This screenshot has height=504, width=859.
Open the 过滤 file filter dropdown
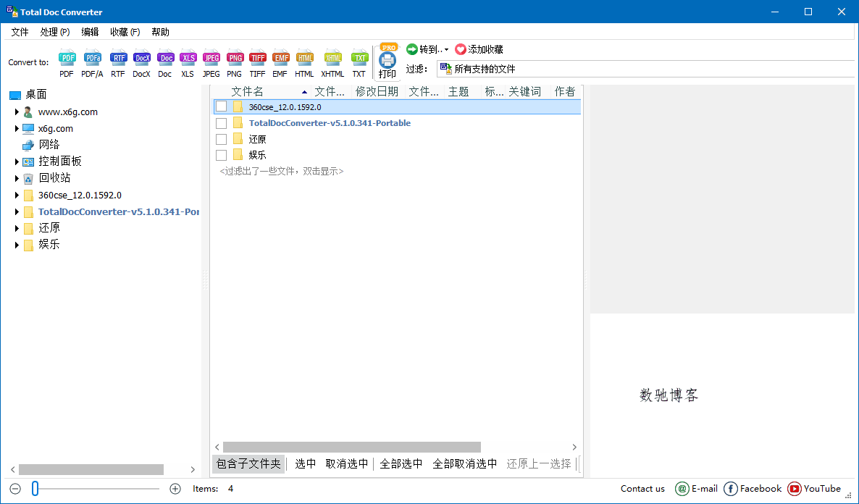[647, 69]
